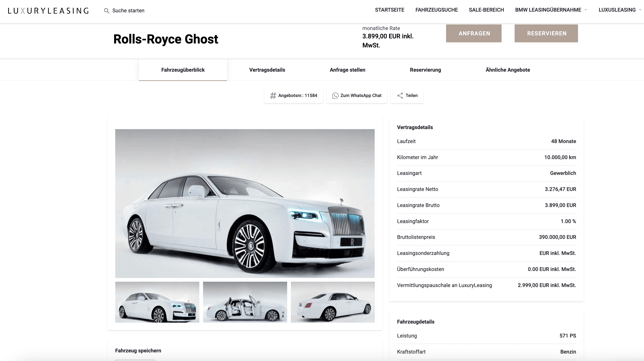Click the Vermittlungspauschale an LuxuryLeasing label
The image size is (644, 361).
(x=444, y=285)
